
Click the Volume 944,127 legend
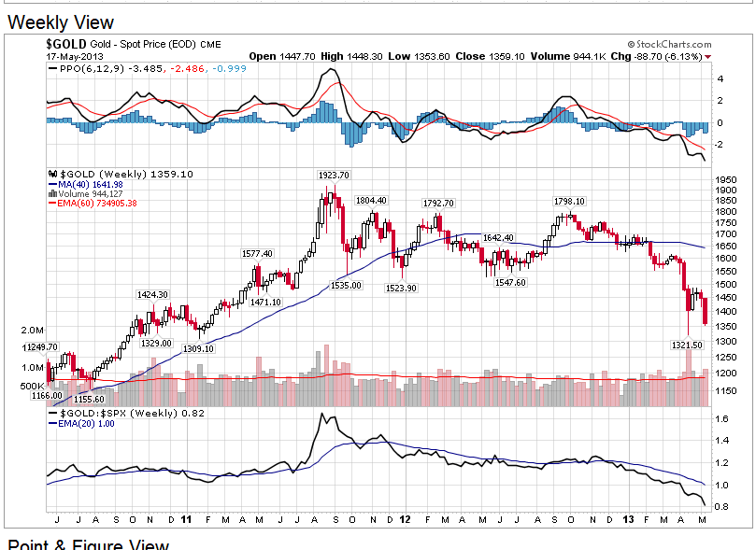(x=91, y=193)
